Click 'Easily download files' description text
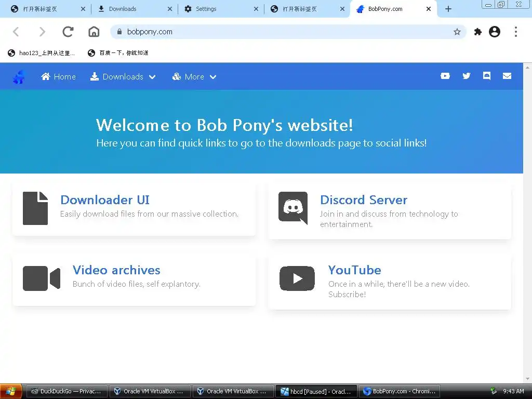 point(149,214)
